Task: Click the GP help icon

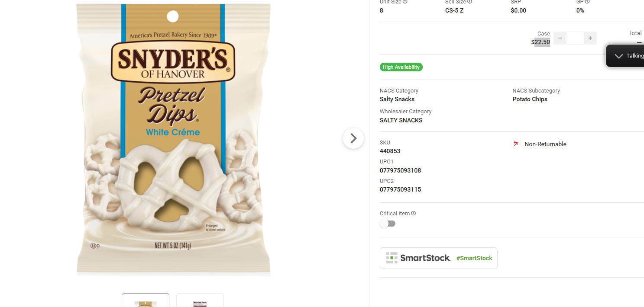Action: tap(587, 2)
